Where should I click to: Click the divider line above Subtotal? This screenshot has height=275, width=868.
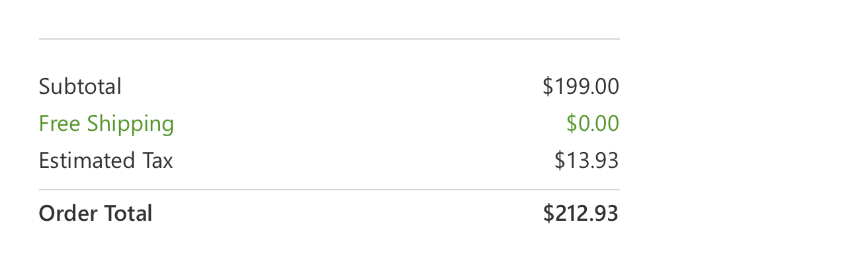pos(329,39)
